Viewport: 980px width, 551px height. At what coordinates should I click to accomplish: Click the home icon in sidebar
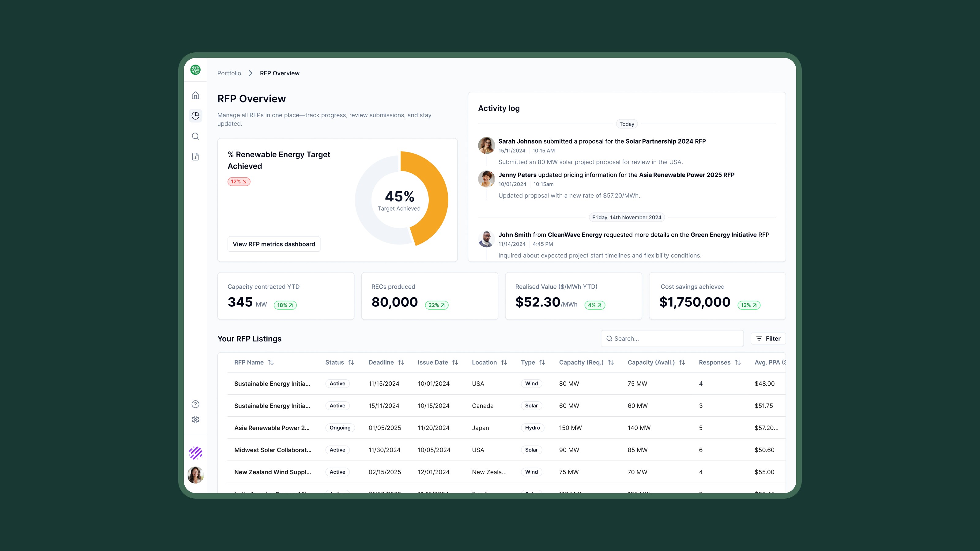point(195,96)
